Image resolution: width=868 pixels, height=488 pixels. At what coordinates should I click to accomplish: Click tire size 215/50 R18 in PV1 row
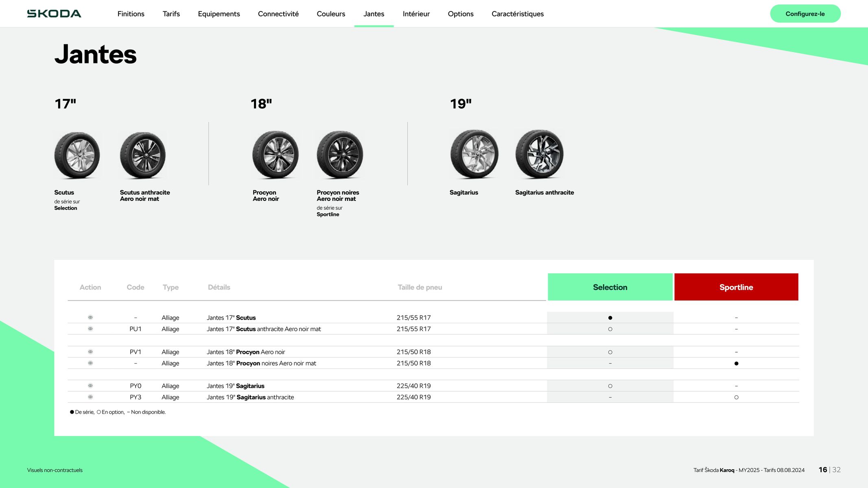click(x=413, y=352)
